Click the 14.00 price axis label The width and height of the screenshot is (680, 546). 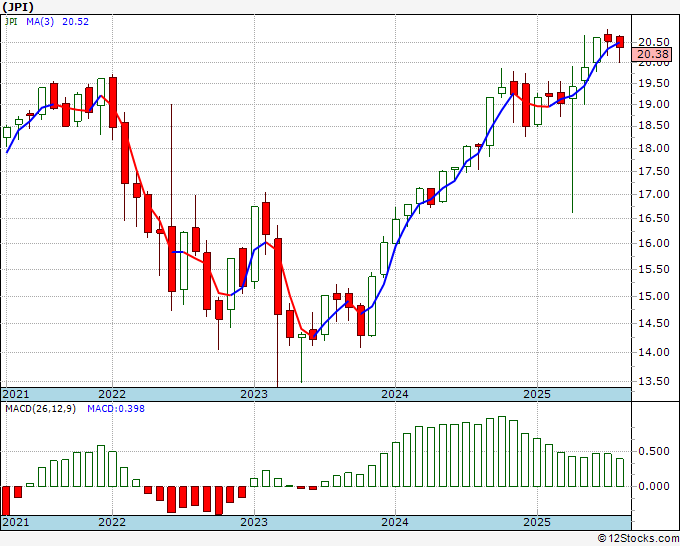coord(654,352)
